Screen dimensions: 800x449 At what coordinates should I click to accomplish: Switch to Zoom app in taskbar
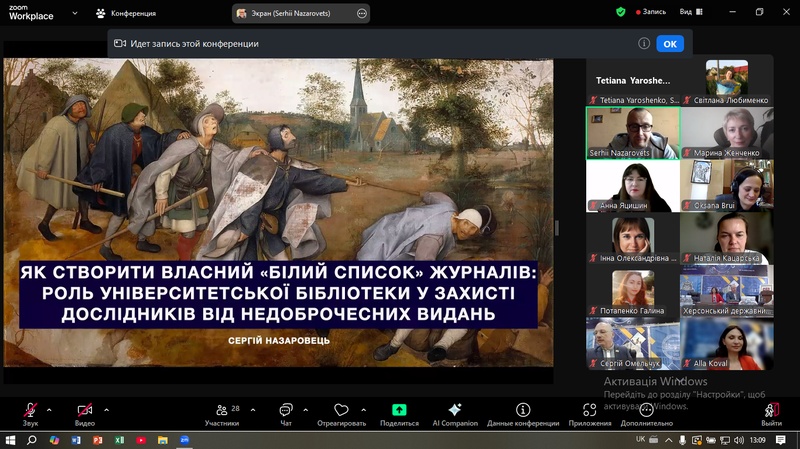pyautogui.click(x=185, y=440)
